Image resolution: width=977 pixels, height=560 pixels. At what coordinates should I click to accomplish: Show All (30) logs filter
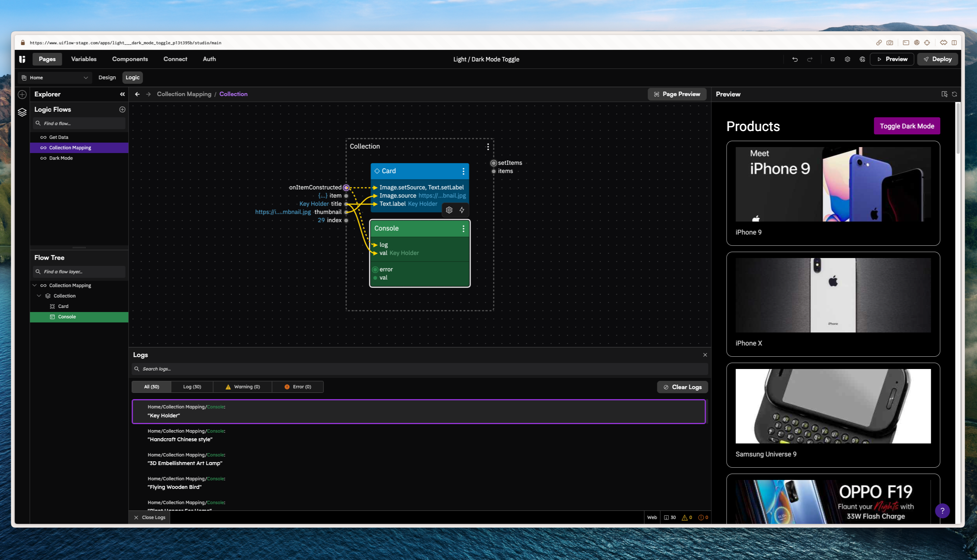(x=151, y=387)
